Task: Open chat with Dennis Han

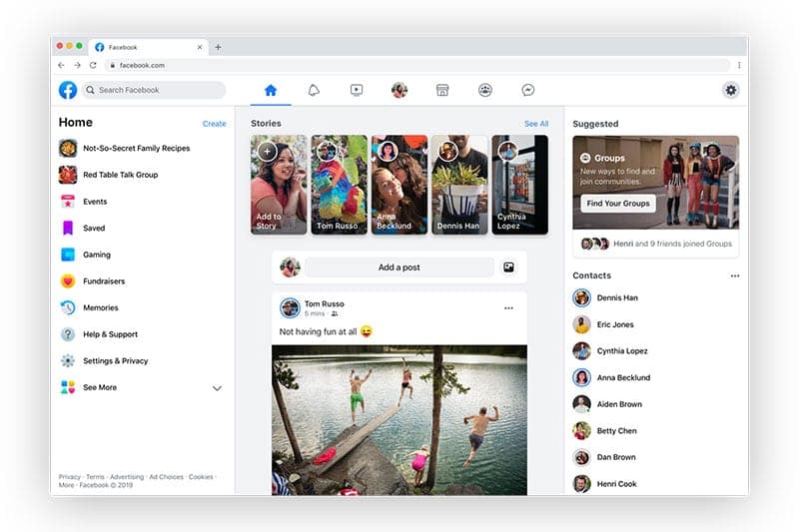Action: [x=605, y=297]
